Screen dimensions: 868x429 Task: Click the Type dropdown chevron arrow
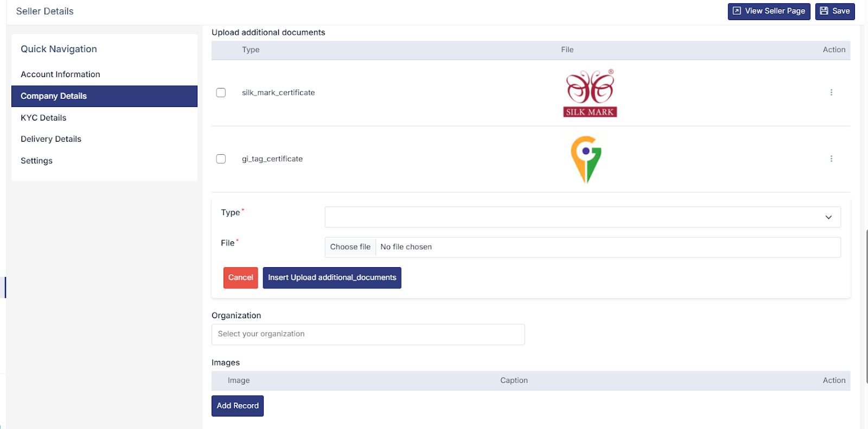tap(828, 217)
